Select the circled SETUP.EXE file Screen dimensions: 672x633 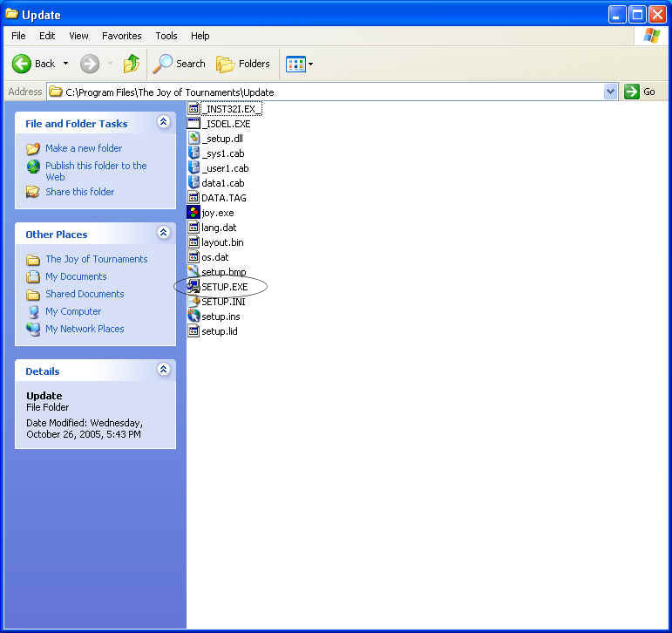[x=224, y=287]
